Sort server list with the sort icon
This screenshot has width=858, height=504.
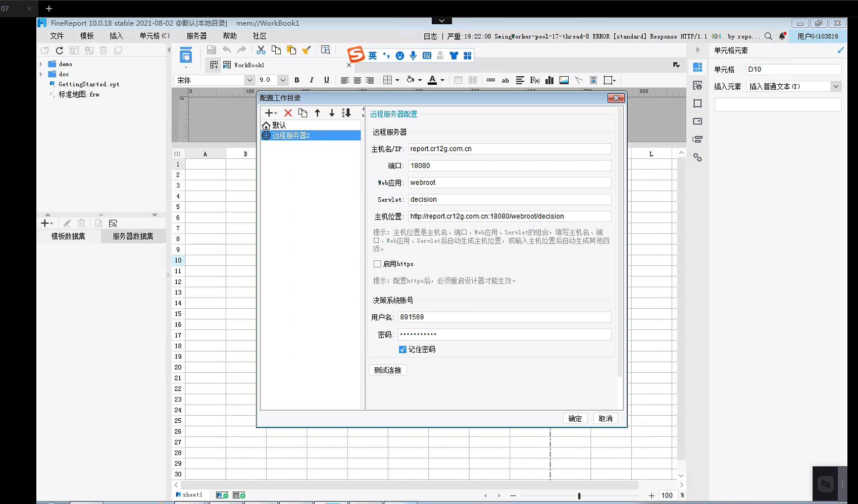[x=346, y=113]
